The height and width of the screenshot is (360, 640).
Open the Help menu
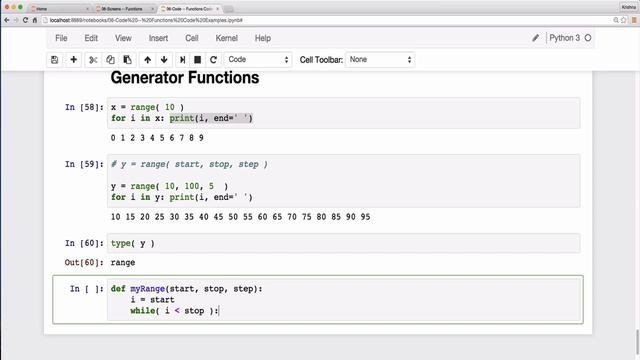pyautogui.click(x=263, y=38)
